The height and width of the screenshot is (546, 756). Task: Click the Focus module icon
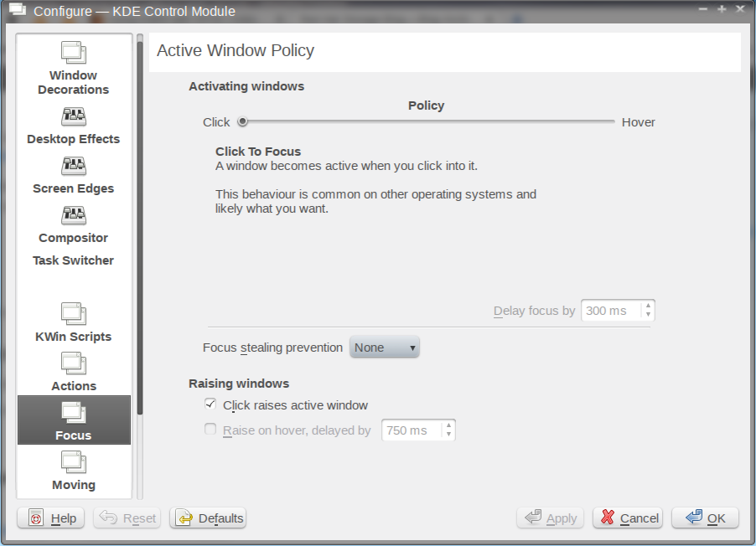click(74, 413)
